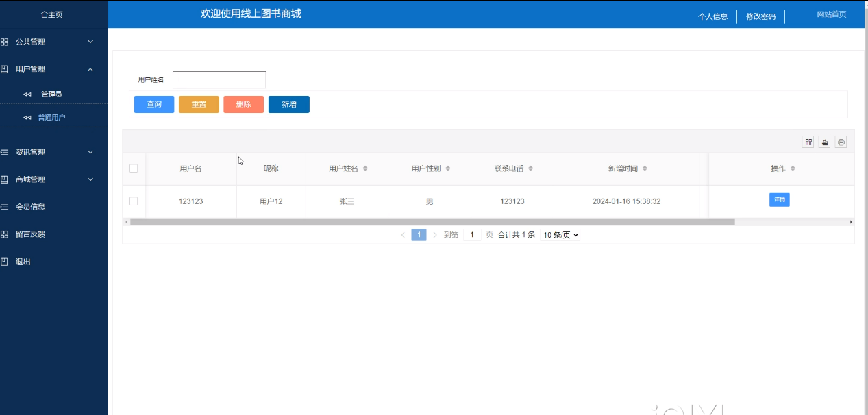Sort by 操作 column arrows

(x=793, y=168)
